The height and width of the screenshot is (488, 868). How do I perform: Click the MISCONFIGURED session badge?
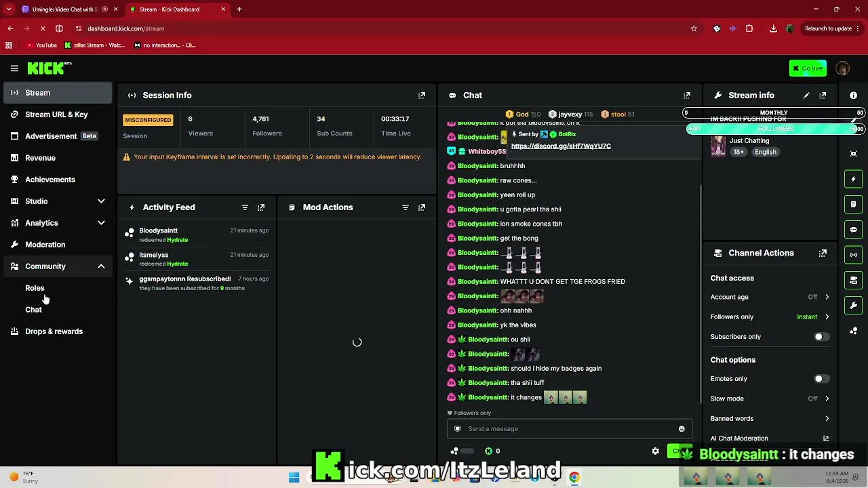pyautogui.click(x=148, y=120)
